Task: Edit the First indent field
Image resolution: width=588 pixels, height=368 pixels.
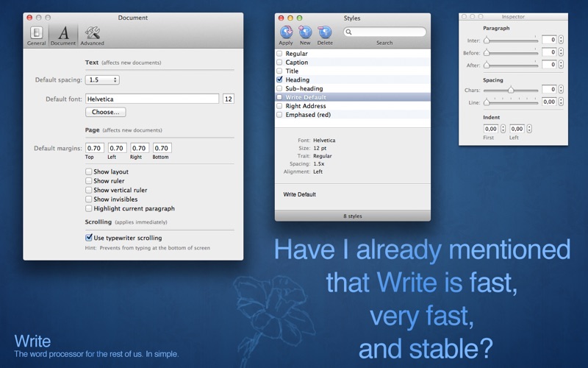Action: (491, 129)
